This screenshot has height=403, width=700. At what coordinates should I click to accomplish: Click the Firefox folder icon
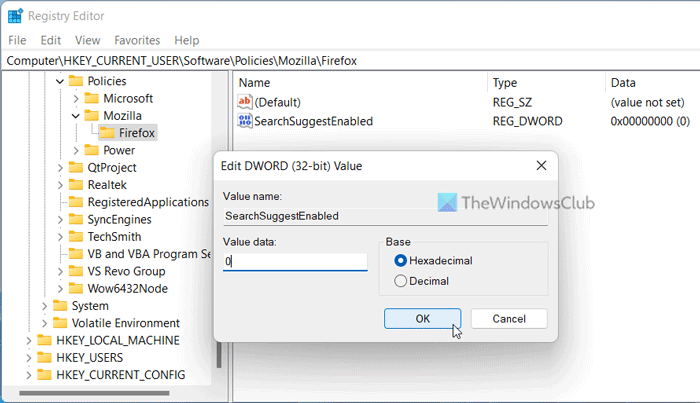pyautogui.click(x=107, y=133)
